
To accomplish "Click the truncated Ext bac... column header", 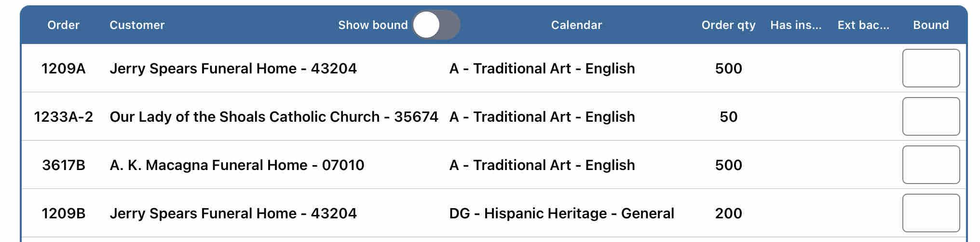I will pyautogui.click(x=863, y=25).
